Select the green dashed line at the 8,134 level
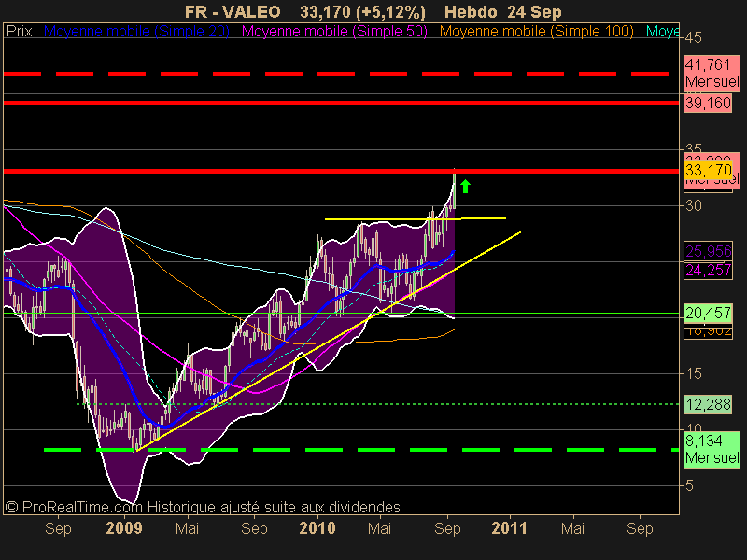This screenshot has height=560, width=747. 361,450
